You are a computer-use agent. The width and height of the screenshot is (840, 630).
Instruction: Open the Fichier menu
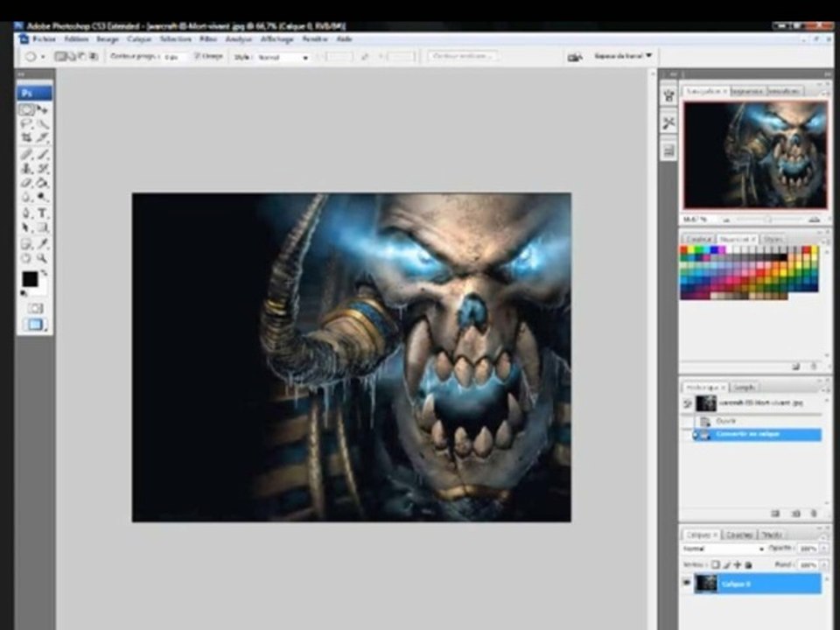click(45, 39)
